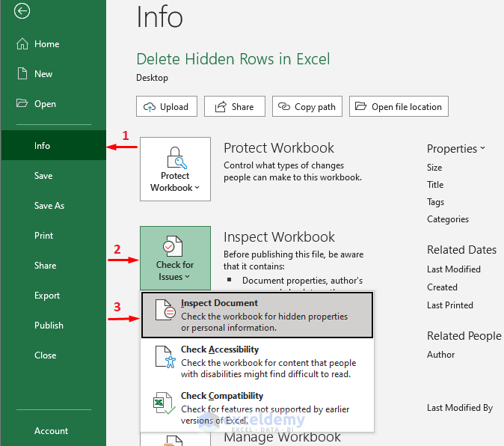
Task: Click the Delete Hidden Rows in Excel title
Action: (x=233, y=59)
